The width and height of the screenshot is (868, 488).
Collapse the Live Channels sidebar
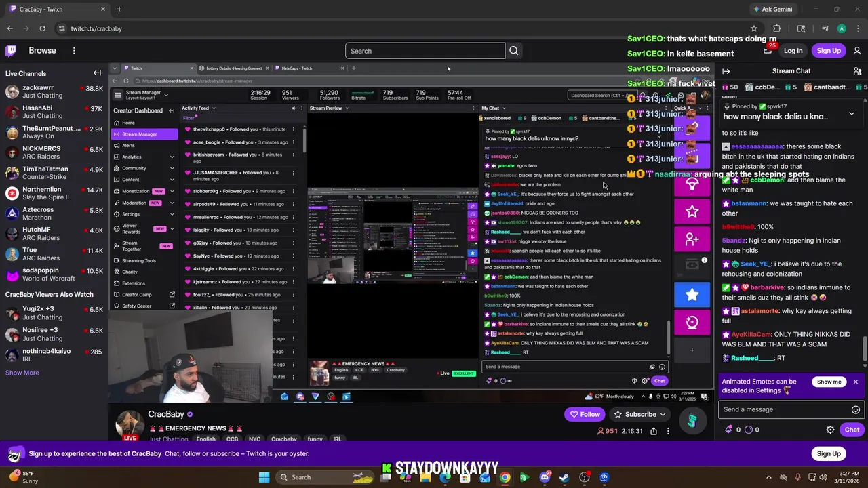tap(97, 73)
